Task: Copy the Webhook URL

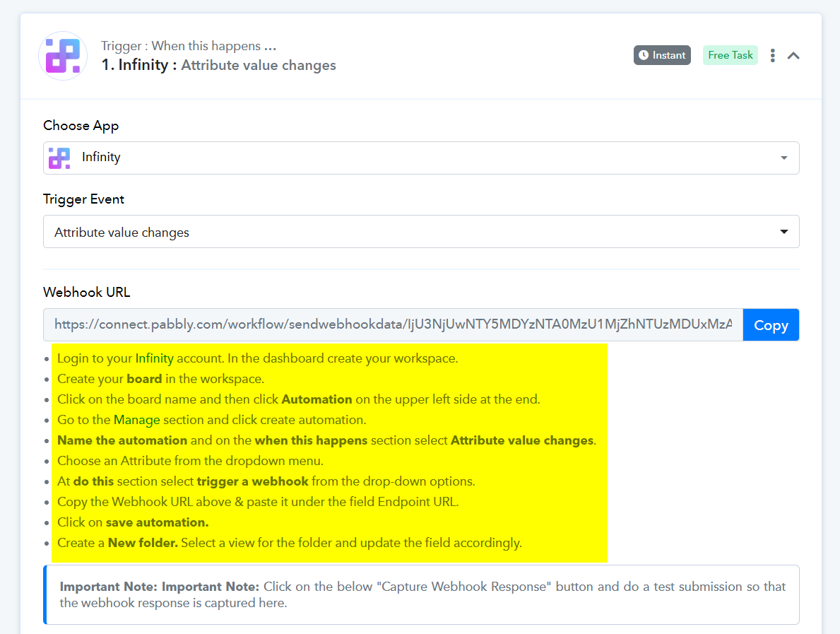Action: click(x=771, y=324)
